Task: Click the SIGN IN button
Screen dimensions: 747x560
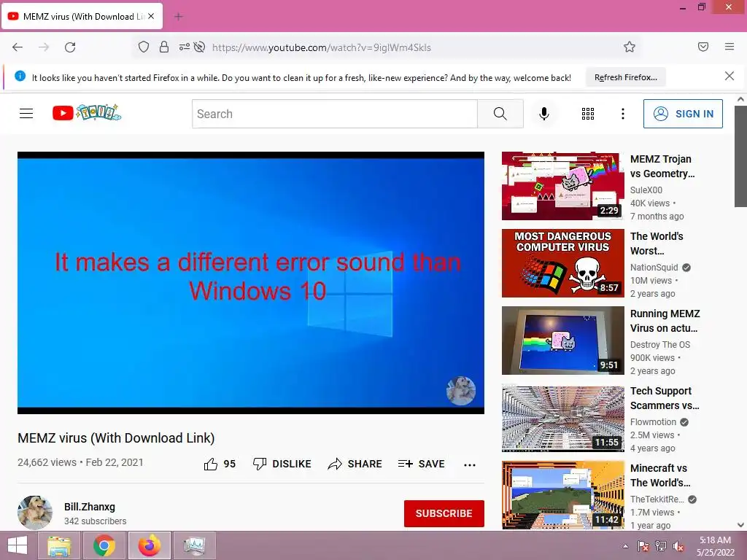Action: (x=683, y=114)
